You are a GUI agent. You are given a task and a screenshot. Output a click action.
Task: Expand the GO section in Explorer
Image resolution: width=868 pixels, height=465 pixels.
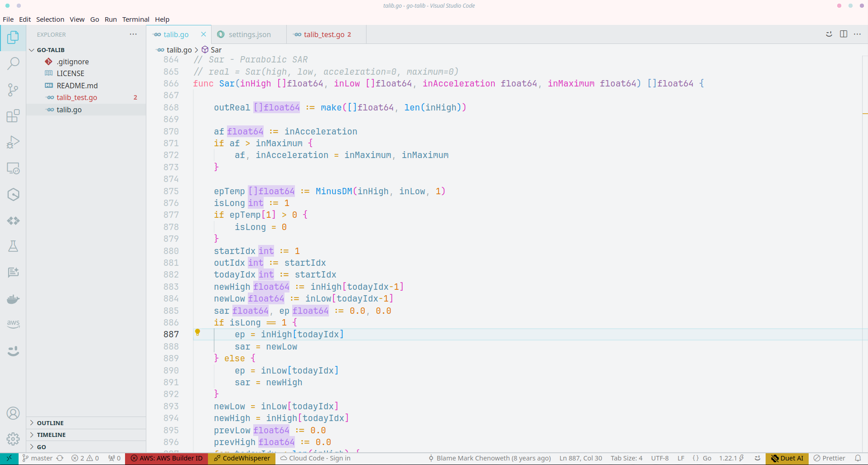(x=86, y=447)
